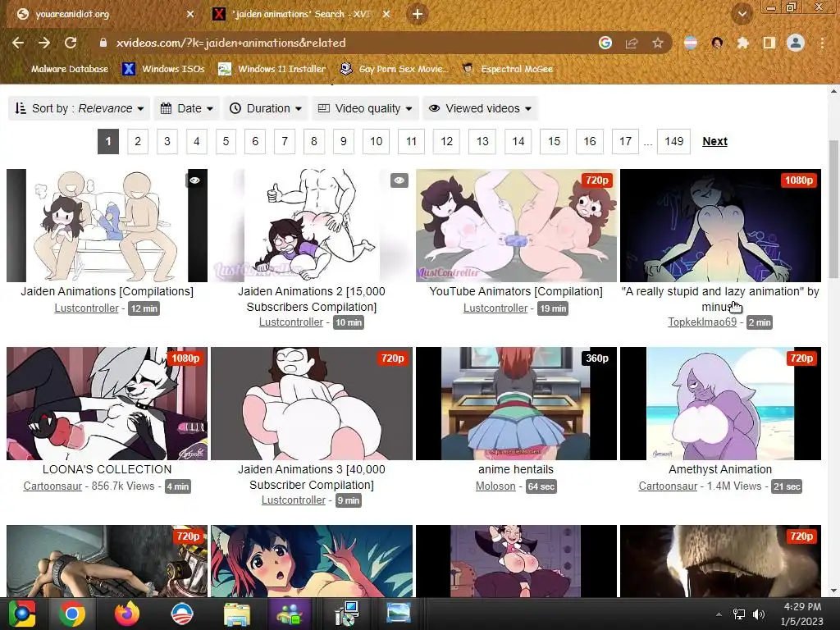Open File Explorer folder icon in taskbar

pyautogui.click(x=236, y=614)
